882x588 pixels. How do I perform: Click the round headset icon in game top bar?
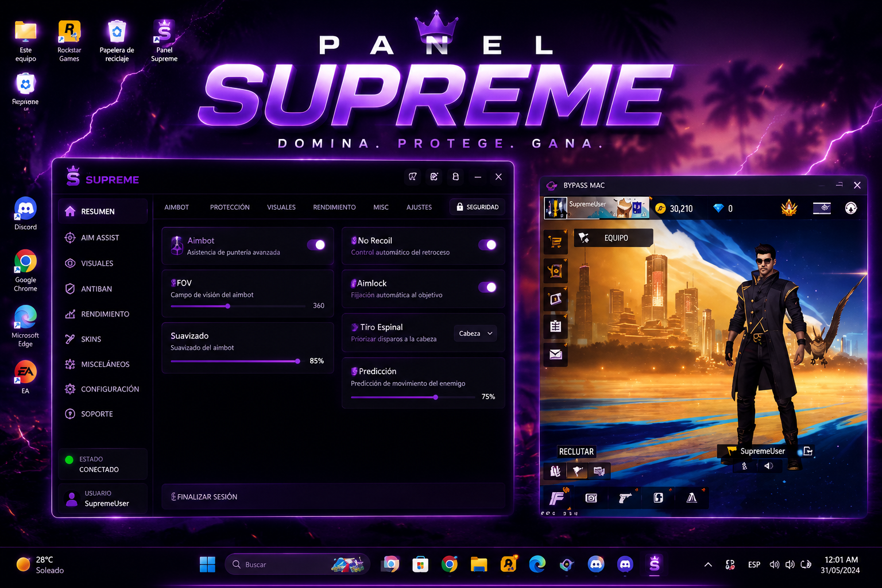pos(851,208)
